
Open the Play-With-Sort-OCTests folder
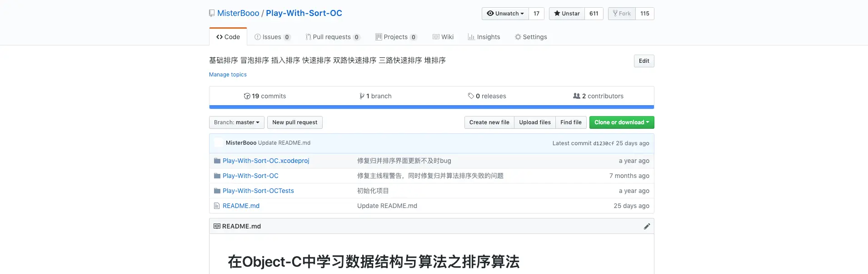(258, 191)
